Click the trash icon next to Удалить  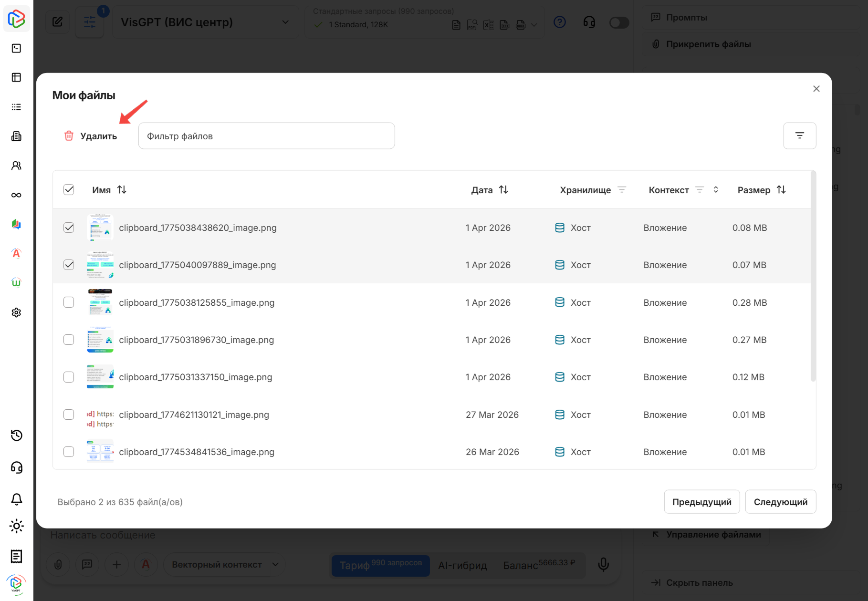(x=69, y=136)
